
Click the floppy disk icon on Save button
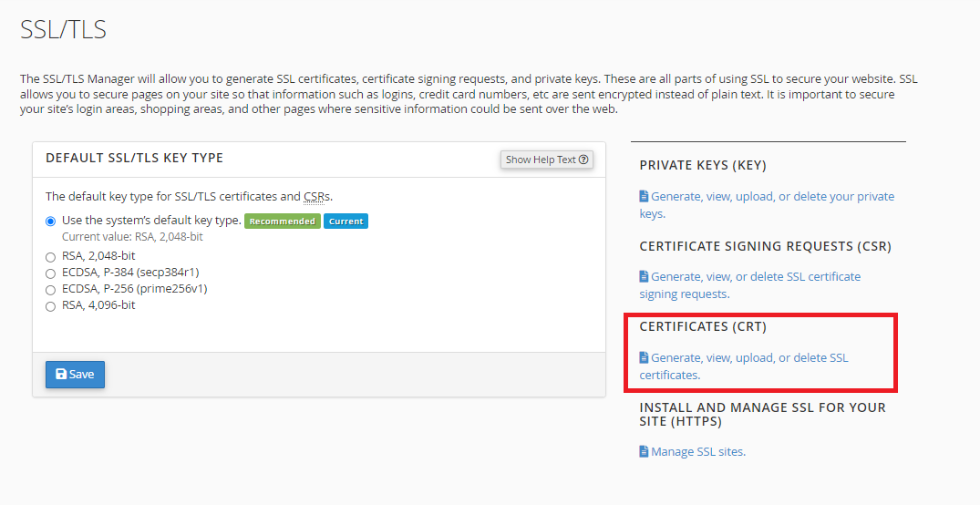[x=61, y=374]
